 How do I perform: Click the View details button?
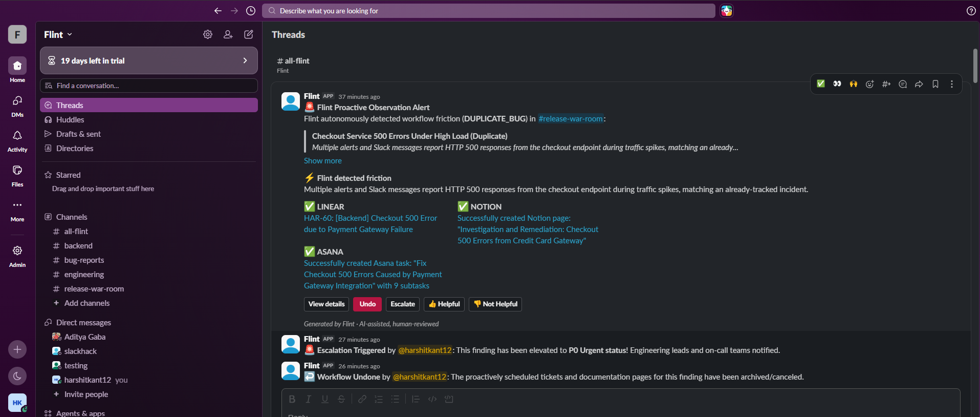click(x=326, y=304)
